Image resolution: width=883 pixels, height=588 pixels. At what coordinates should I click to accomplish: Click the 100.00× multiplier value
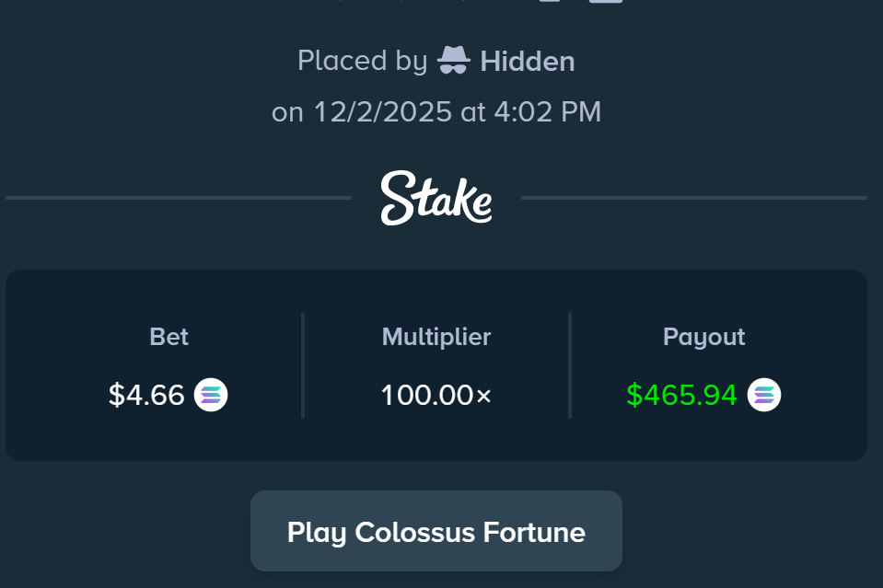click(x=436, y=396)
